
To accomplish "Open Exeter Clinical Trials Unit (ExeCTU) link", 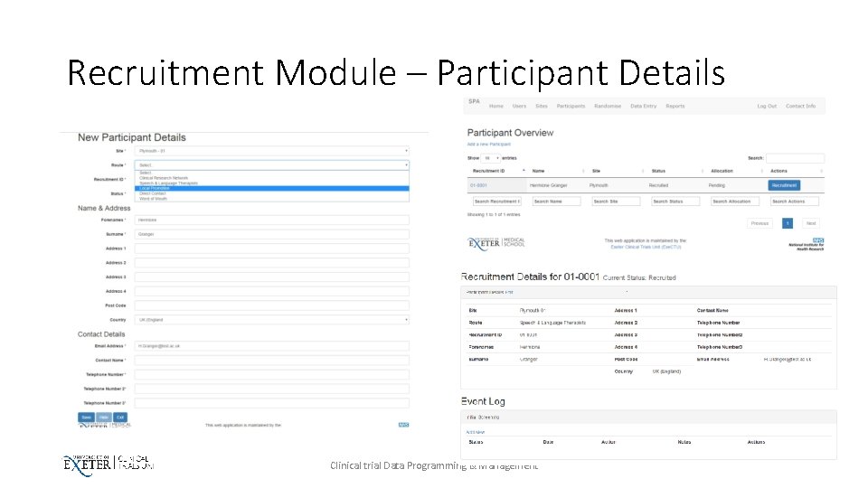I will pos(646,247).
